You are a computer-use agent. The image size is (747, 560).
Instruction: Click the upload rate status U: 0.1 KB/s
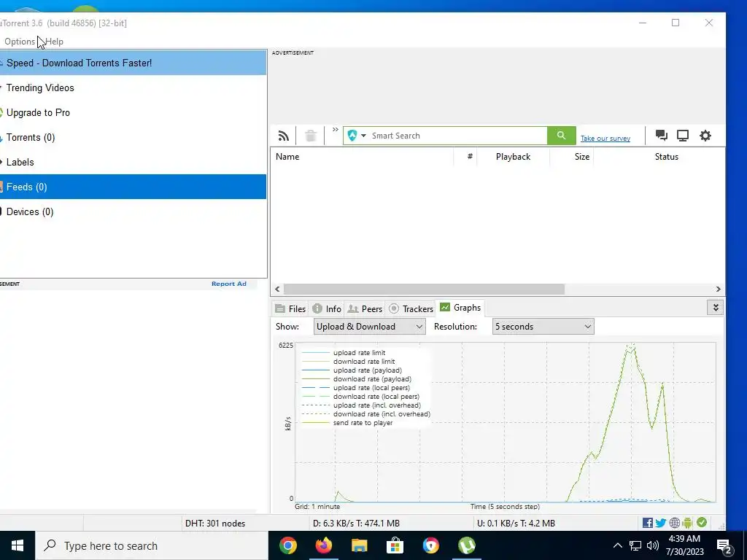pos(516,524)
